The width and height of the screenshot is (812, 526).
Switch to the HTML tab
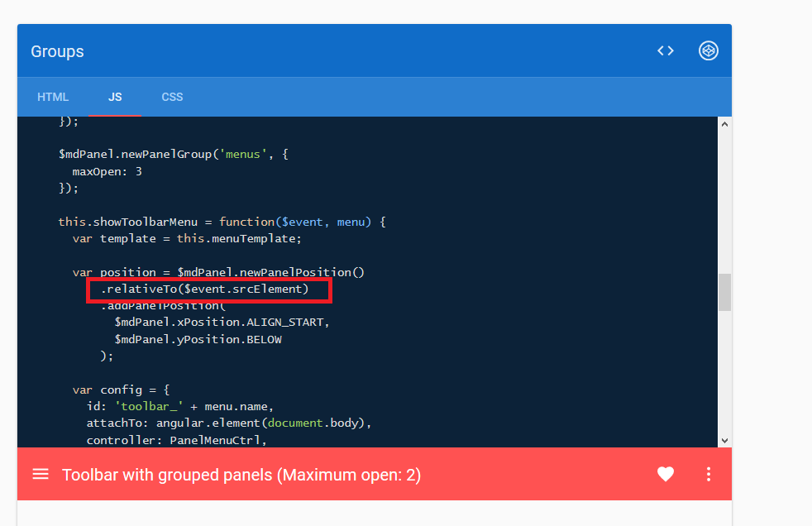(53, 97)
